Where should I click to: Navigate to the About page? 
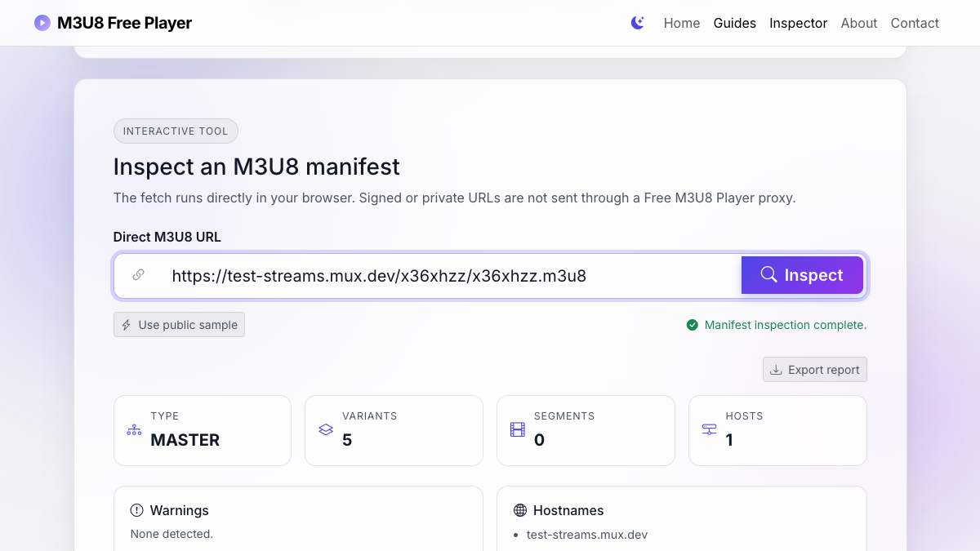tap(859, 23)
